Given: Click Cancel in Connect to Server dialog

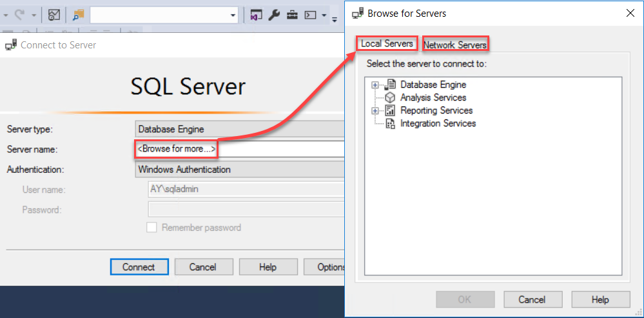Looking at the screenshot, I should 204,267.
